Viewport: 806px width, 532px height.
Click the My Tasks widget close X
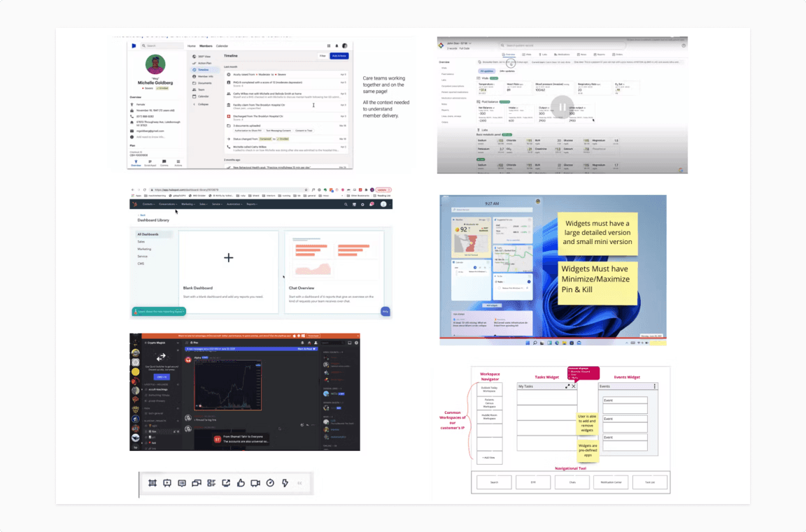pos(574,386)
